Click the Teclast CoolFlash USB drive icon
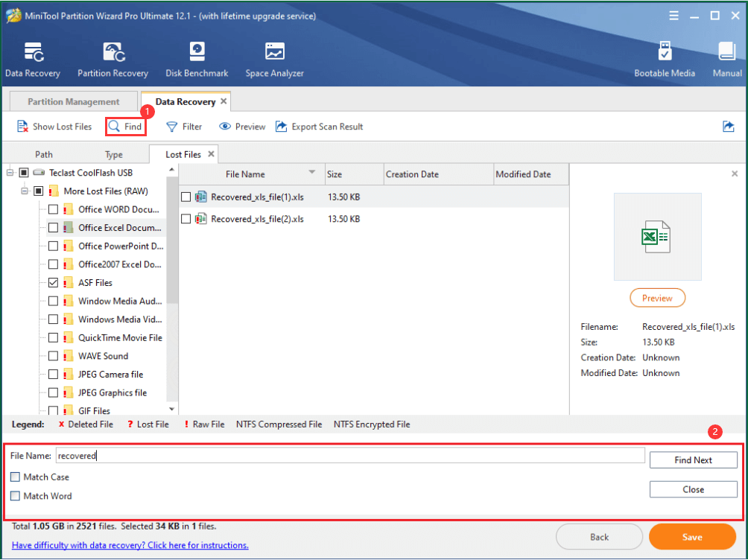The width and height of the screenshot is (748, 560). (x=39, y=172)
